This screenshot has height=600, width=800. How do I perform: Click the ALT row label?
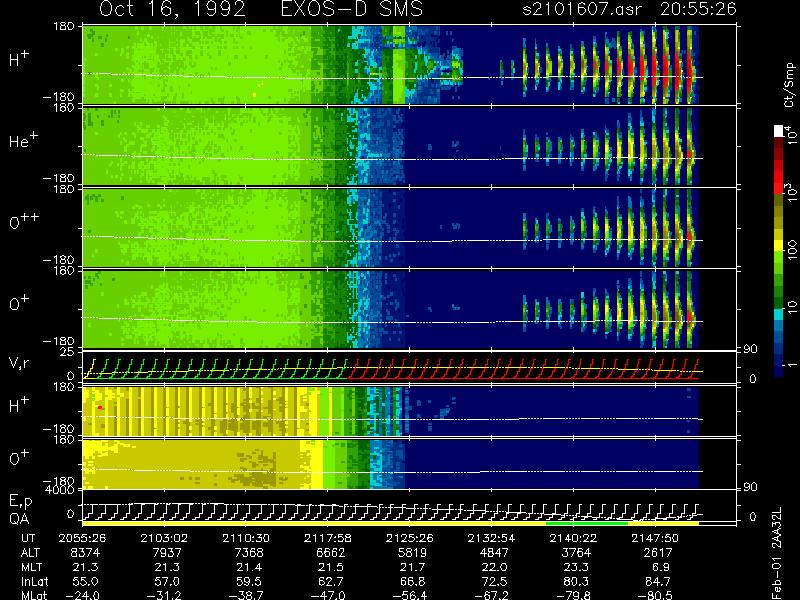[30, 553]
